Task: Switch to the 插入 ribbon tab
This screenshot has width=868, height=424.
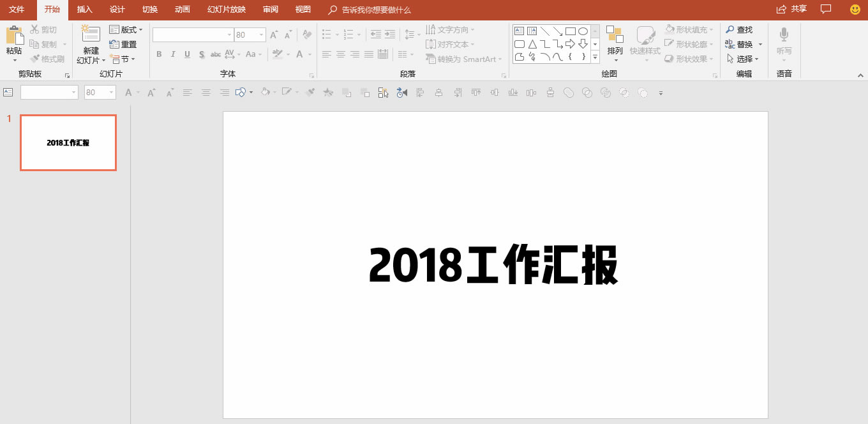Action: [85, 10]
